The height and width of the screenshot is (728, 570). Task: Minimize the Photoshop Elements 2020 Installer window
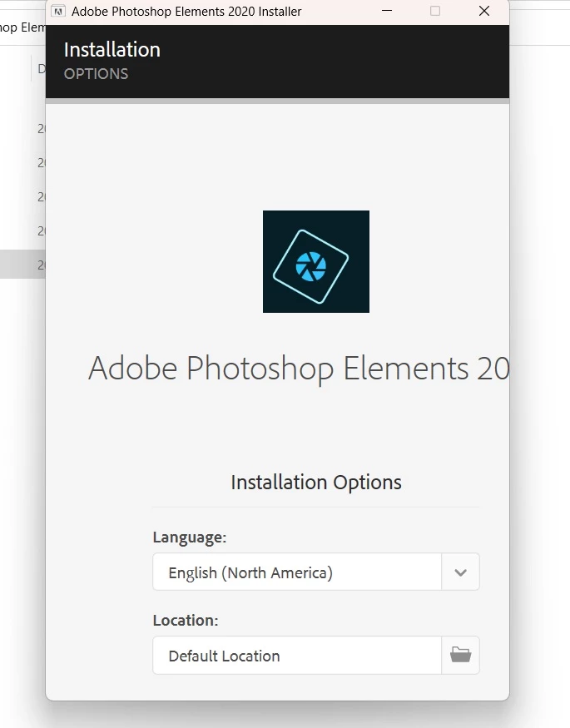click(x=387, y=11)
